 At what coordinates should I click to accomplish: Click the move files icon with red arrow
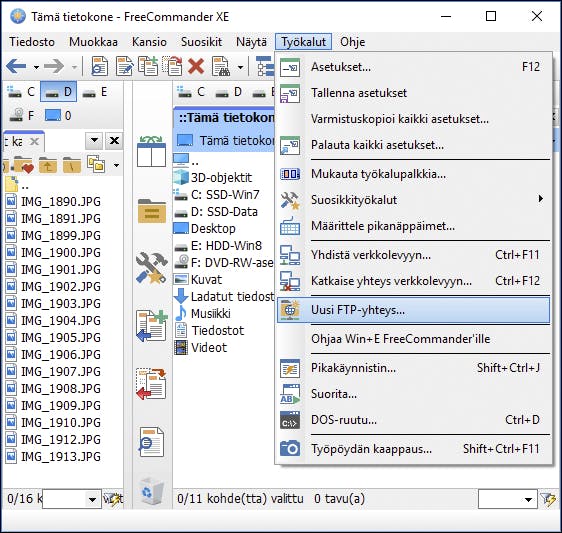tap(151, 384)
